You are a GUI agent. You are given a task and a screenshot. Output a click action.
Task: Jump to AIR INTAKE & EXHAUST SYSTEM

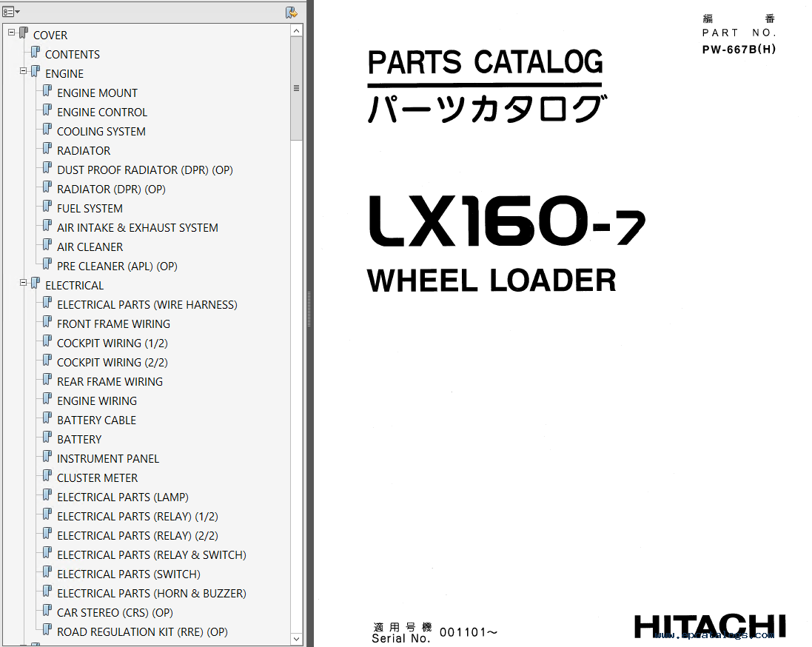coord(138,227)
